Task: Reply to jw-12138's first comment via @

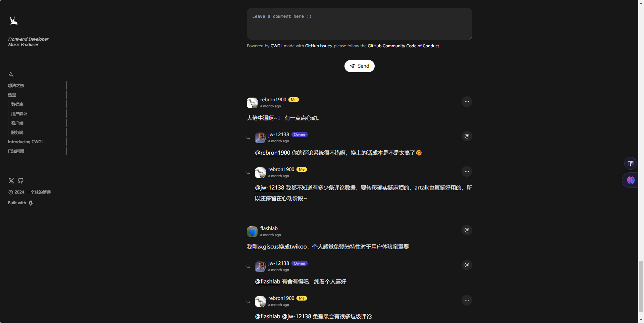Action: click(x=467, y=136)
